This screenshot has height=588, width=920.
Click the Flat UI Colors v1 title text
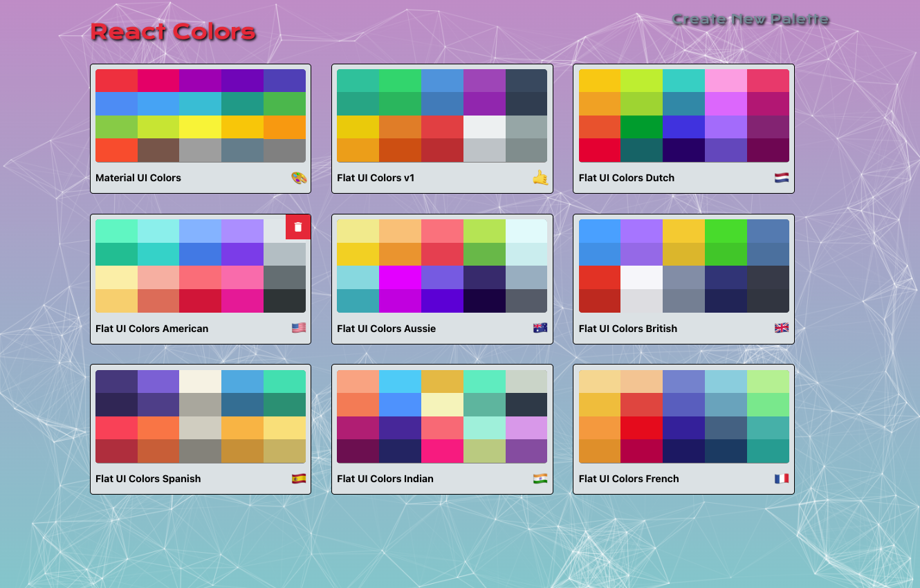376,178
